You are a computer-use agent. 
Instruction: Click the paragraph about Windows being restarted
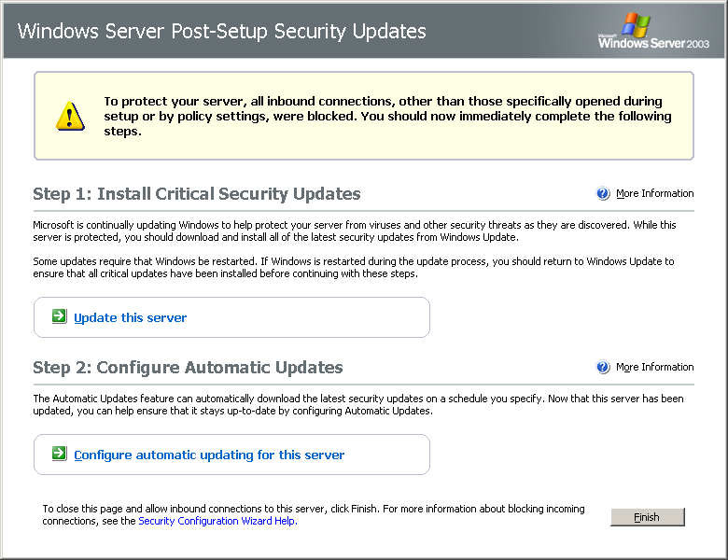click(354, 268)
